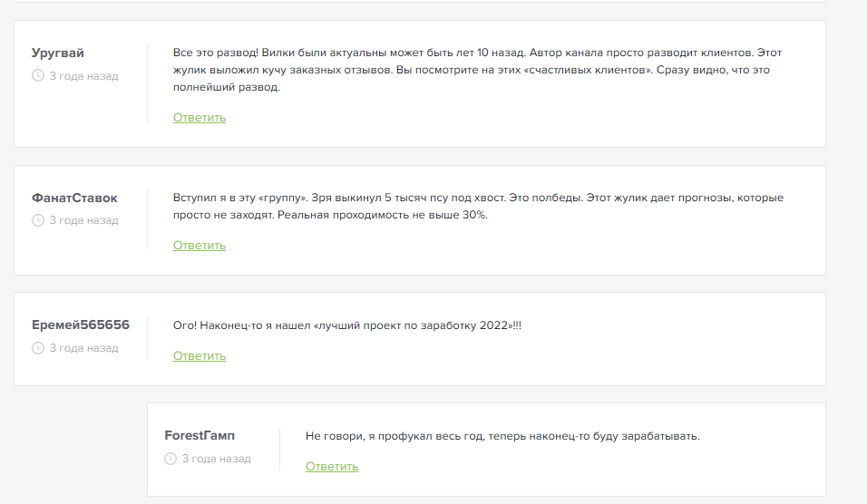Hit Ответить under ForestГамп's reply
Viewport: 867px width, 504px height.
click(332, 466)
